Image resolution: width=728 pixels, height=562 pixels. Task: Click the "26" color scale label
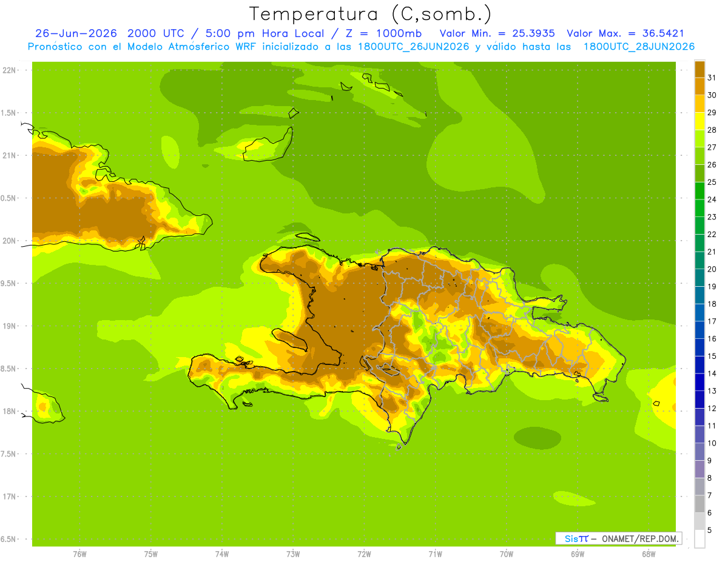click(x=712, y=165)
